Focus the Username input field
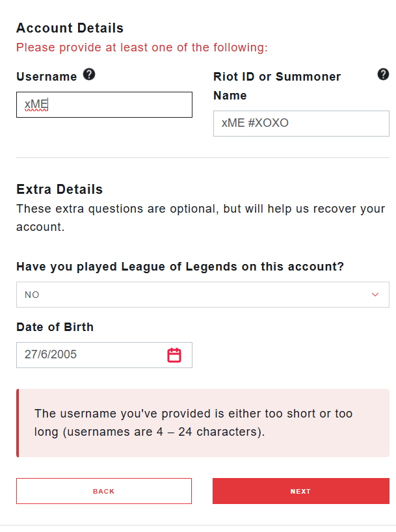Viewport: 396px width, 532px height. (x=104, y=105)
